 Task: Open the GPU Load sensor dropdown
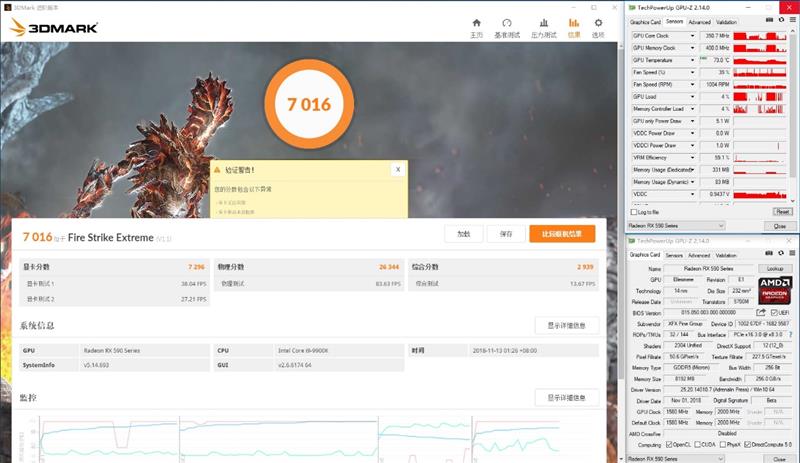(x=692, y=96)
